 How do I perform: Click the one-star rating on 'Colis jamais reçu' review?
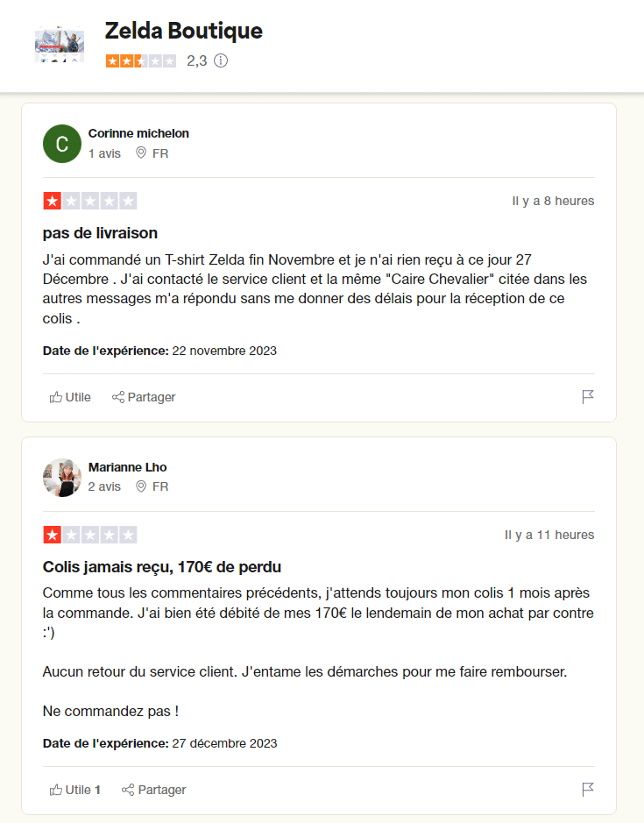[x=90, y=535]
